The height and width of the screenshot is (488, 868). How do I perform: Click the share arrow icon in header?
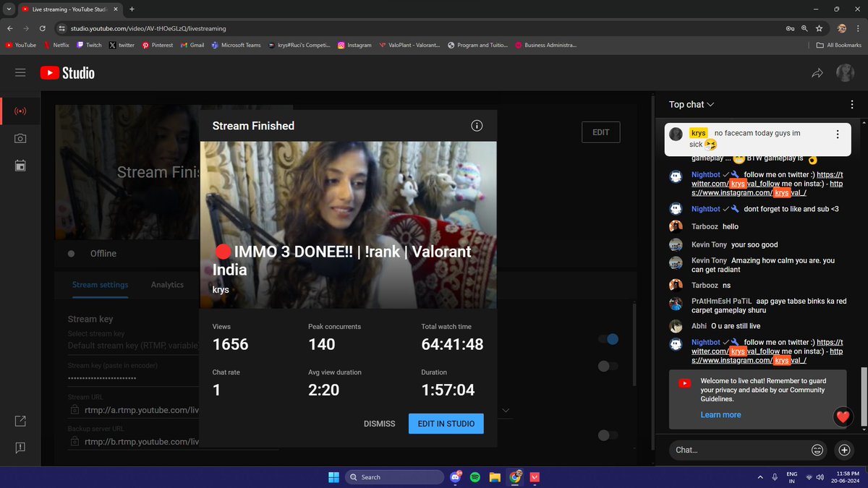(x=817, y=72)
